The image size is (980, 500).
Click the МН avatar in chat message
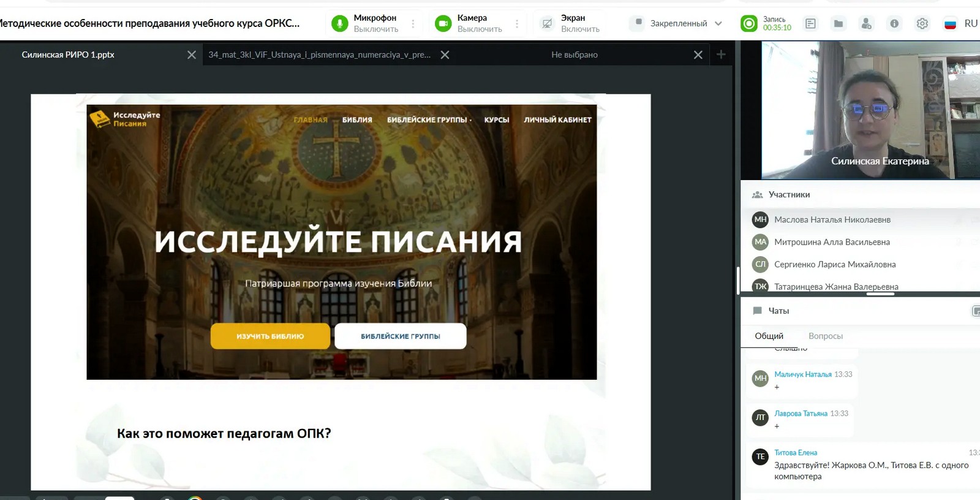[760, 378]
